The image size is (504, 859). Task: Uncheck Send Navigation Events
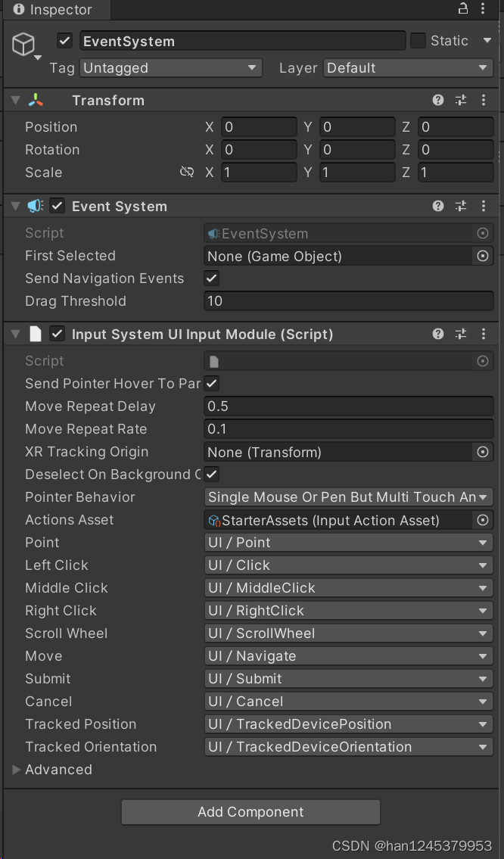pos(211,279)
